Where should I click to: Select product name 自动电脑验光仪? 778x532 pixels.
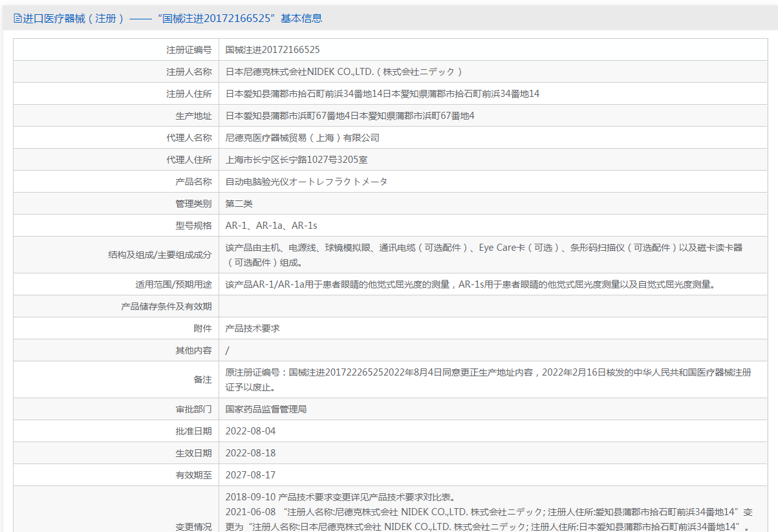(307, 182)
